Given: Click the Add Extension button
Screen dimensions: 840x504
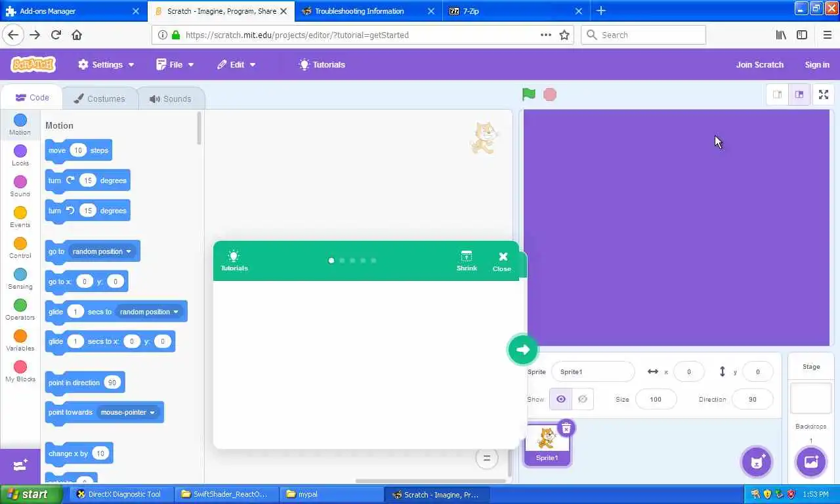Looking at the screenshot, I should (20, 465).
